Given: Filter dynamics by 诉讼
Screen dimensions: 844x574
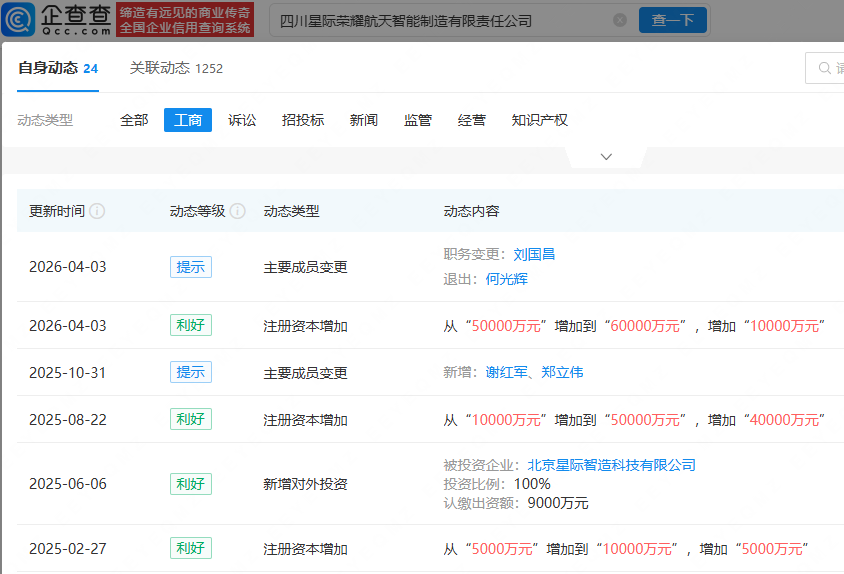Looking at the screenshot, I should coord(242,120).
